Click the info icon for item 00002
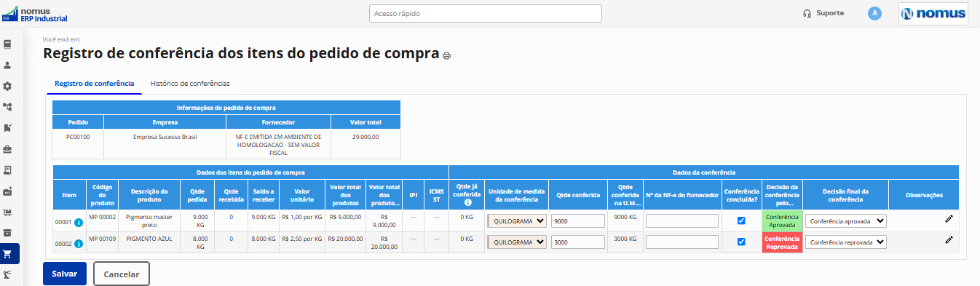 79,242
